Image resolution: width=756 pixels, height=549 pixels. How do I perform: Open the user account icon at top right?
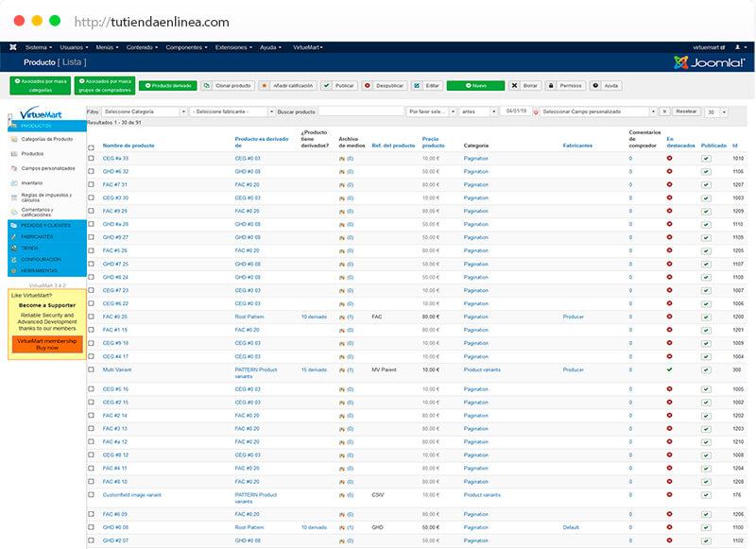click(x=745, y=46)
